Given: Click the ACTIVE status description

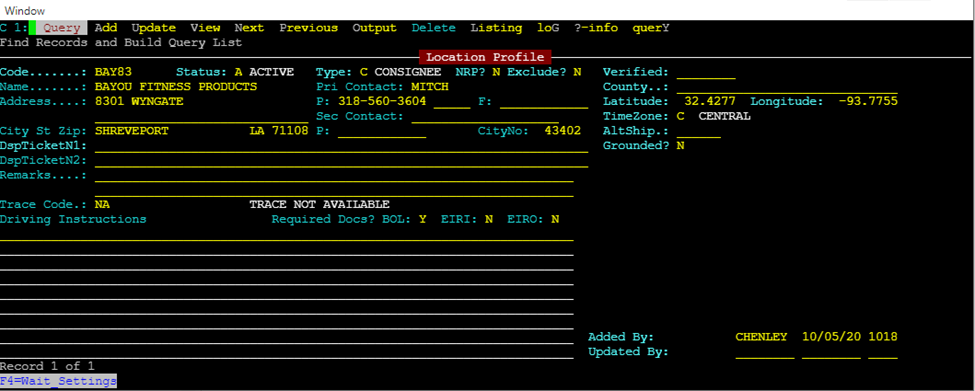Looking at the screenshot, I should pyautogui.click(x=272, y=72).
